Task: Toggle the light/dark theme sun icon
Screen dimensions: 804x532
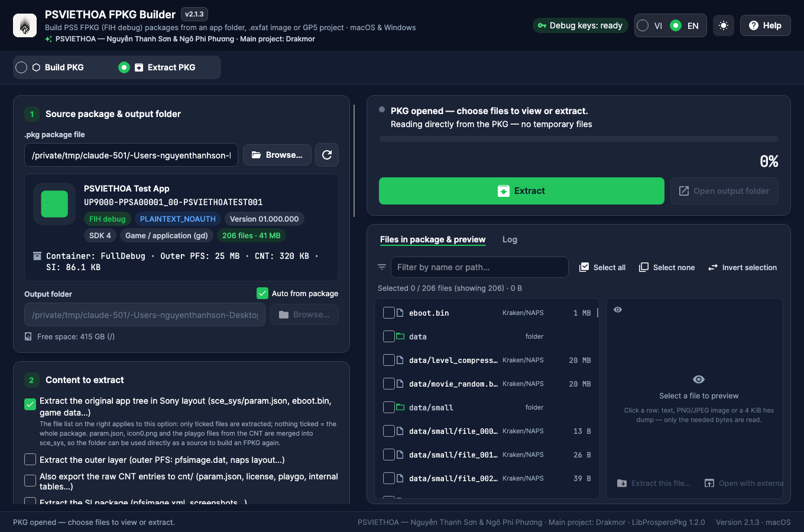Action: (724, 25)
